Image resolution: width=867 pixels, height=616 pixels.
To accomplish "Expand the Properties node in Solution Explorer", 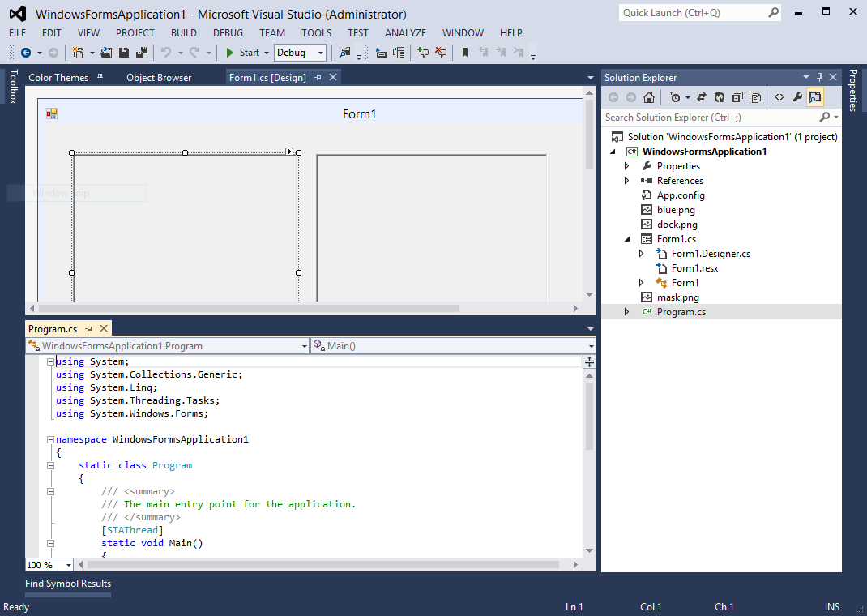I will click(x=626, y=165).
